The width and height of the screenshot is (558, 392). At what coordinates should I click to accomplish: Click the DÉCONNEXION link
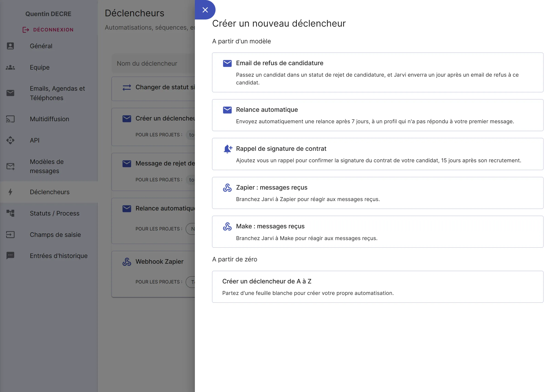(53, 29)
